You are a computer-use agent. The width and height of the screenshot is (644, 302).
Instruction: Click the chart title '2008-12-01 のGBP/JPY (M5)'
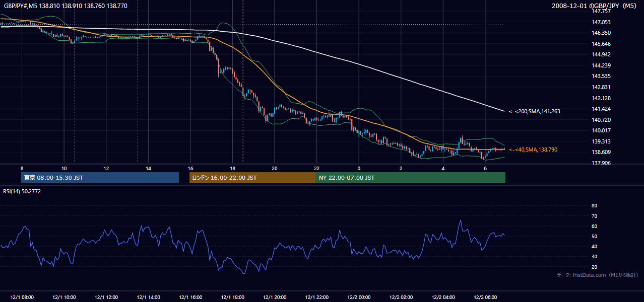point(595,6)
